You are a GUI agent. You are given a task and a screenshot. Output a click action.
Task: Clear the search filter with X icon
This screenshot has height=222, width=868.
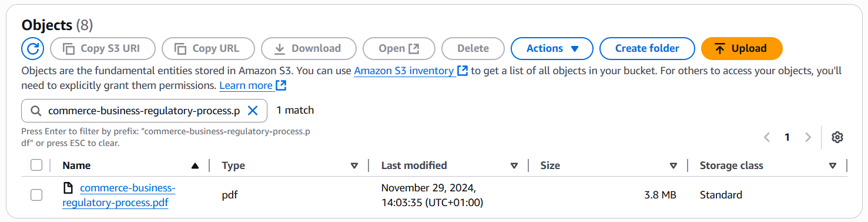[x=253, y=110]
